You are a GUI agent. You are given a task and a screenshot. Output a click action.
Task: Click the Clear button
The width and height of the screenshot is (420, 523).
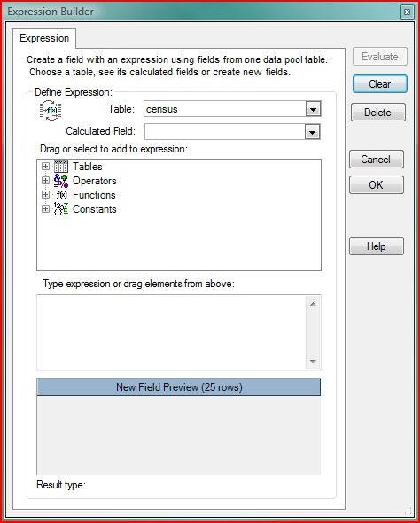click(x=379, y=84)
